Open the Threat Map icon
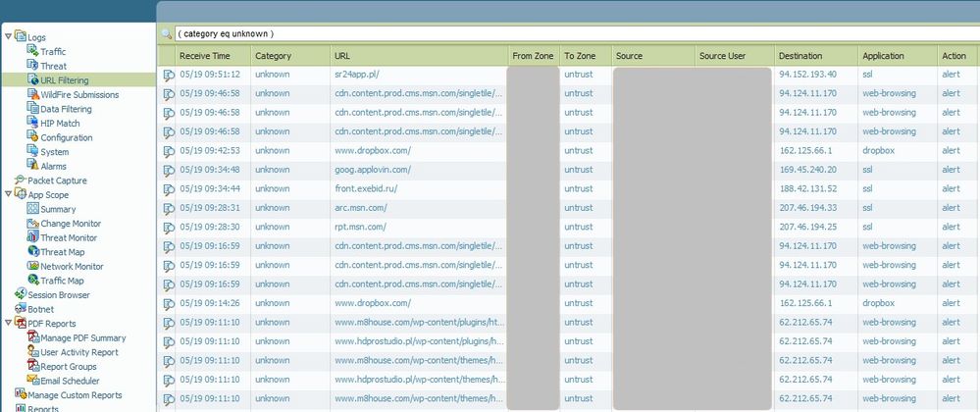Viewport: 980px width, 412px height. tap(33, 252)
